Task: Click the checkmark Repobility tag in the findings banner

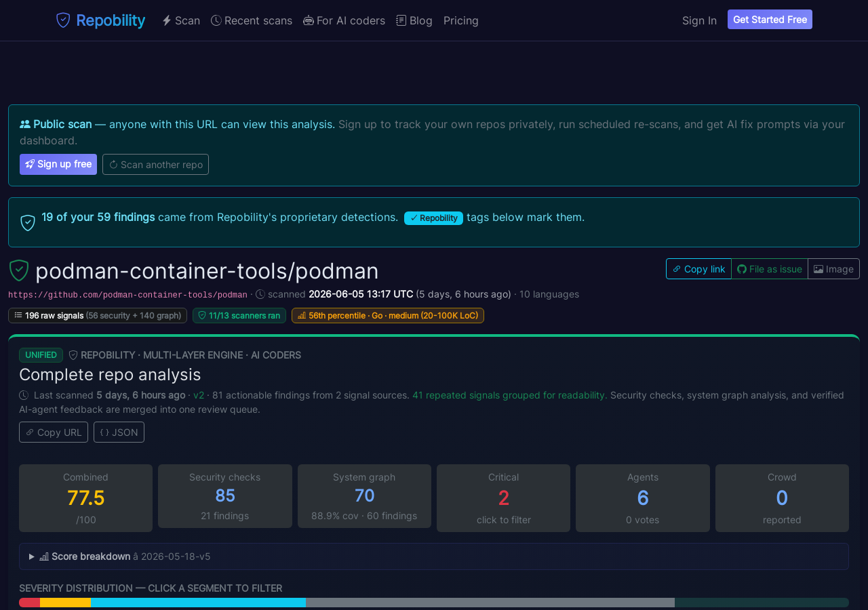Action: 433,218
